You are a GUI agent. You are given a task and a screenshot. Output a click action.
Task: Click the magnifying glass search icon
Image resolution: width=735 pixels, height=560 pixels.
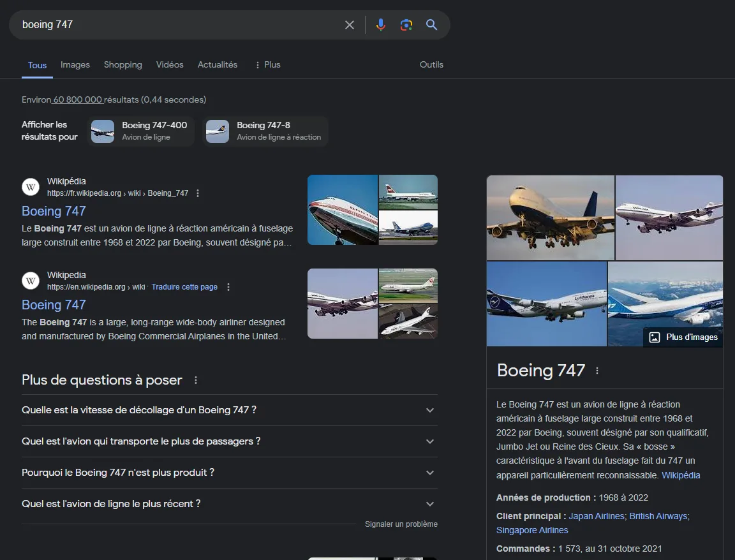(431, 25)
